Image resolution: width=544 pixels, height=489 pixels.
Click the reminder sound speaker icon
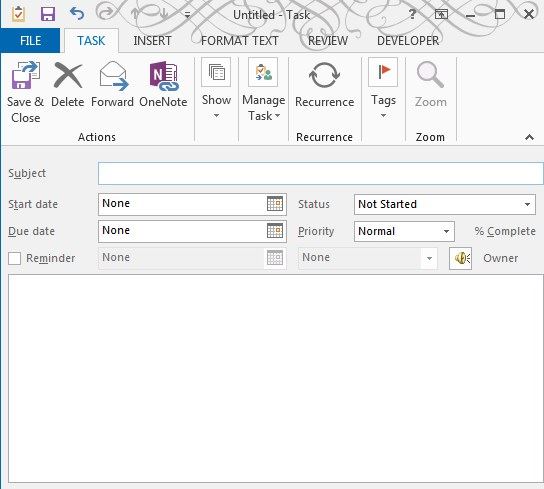[x=460, y=258]
